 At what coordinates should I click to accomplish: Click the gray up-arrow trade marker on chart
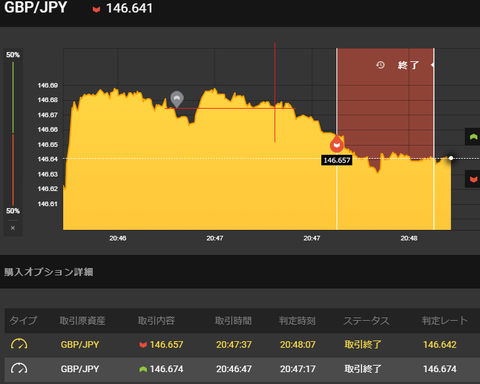coord(177,99)
